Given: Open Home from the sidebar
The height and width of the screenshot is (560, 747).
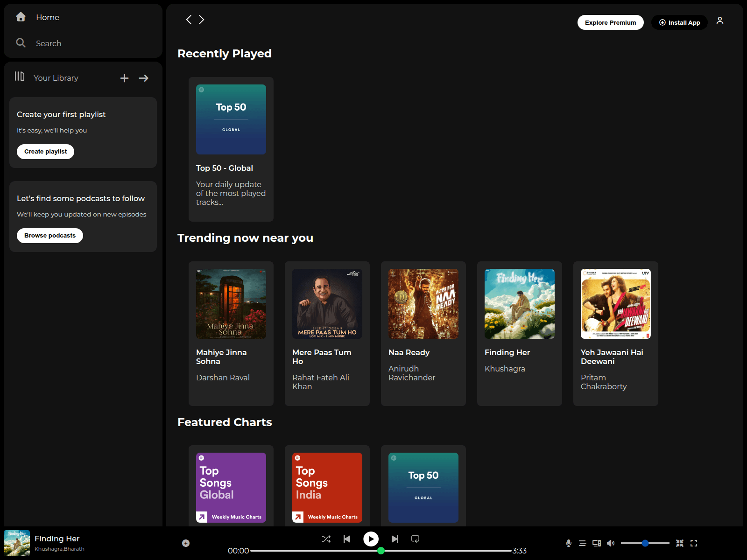Looking at the screenshot, I should pyautogui.click(x=47, y=17).
